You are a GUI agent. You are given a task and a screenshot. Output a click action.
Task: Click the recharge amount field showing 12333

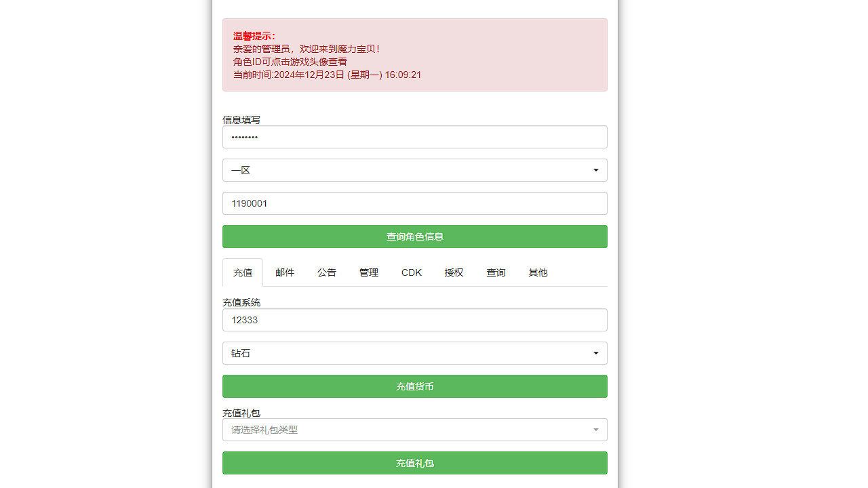[x=415, y=320]
